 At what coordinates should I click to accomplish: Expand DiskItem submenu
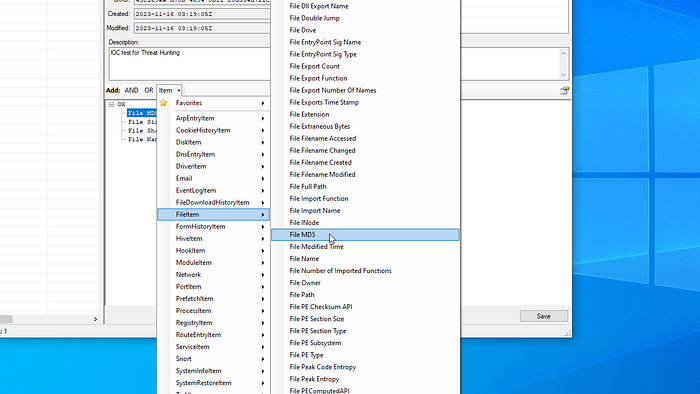pyautogui.click(x=213, y=142)
